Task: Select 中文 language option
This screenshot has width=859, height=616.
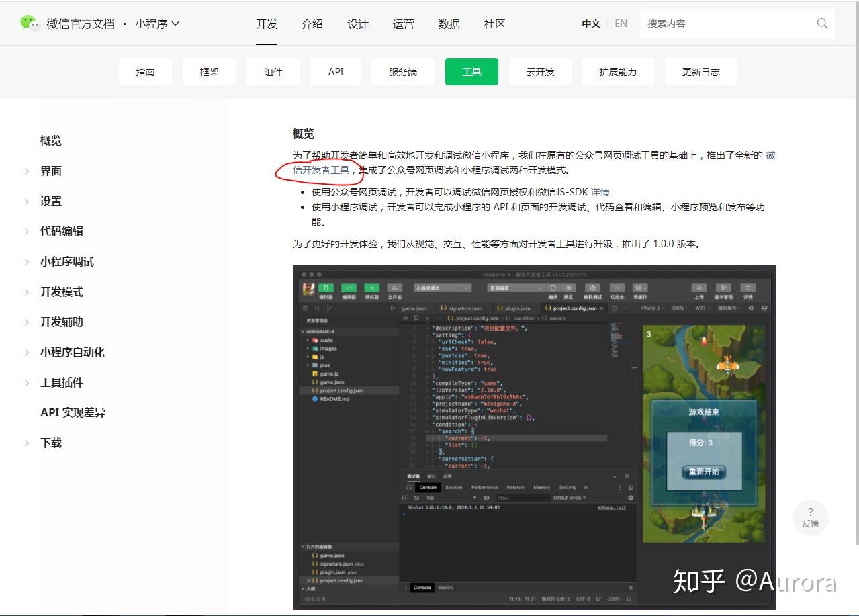Action: point(591,24)
